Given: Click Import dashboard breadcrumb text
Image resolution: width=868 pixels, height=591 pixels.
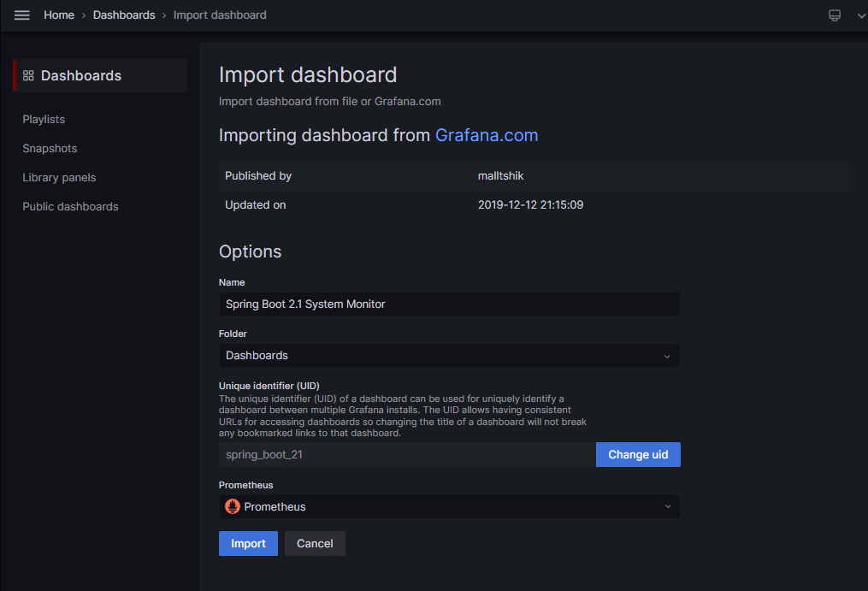Looking at the screenshot, I should coord(220,15).
